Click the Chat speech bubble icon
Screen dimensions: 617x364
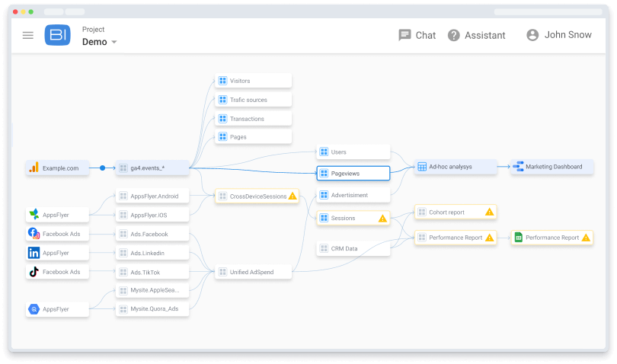click(404, 35)
